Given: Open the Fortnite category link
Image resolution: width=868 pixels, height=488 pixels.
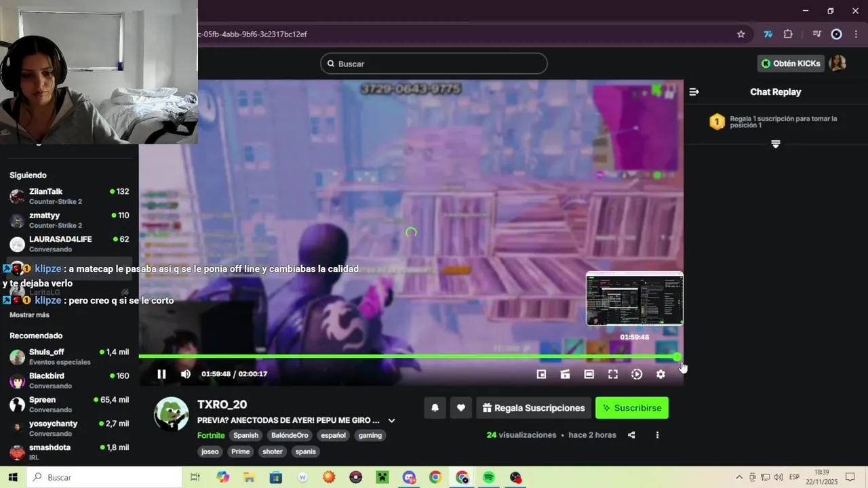Looking at the screenshot, I should pos(211,435).
